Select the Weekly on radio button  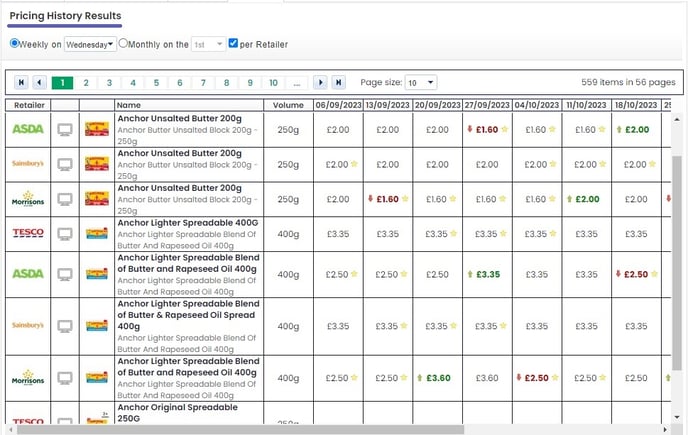tap(14, 43)
